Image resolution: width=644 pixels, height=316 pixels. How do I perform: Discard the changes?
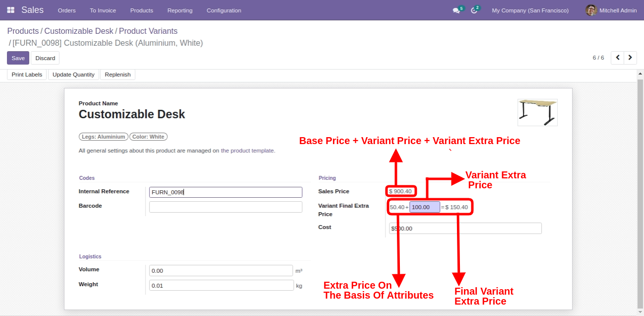(45, 58)
